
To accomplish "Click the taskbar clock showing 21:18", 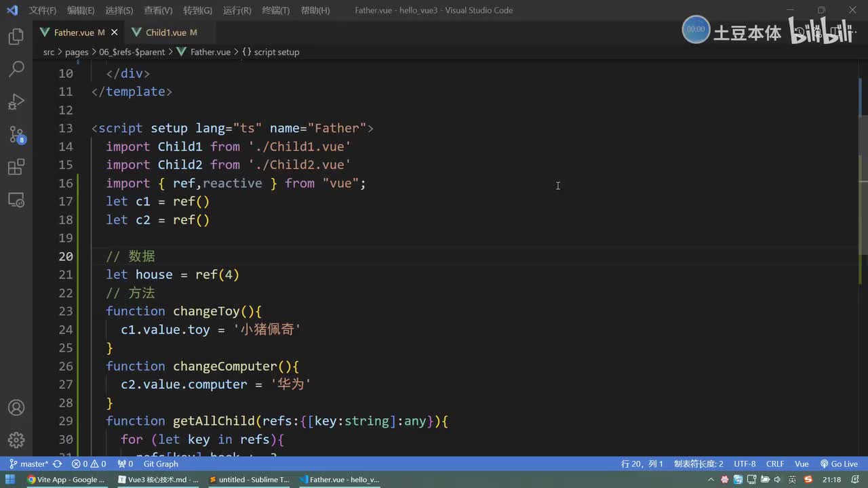I will click(832, 480).
